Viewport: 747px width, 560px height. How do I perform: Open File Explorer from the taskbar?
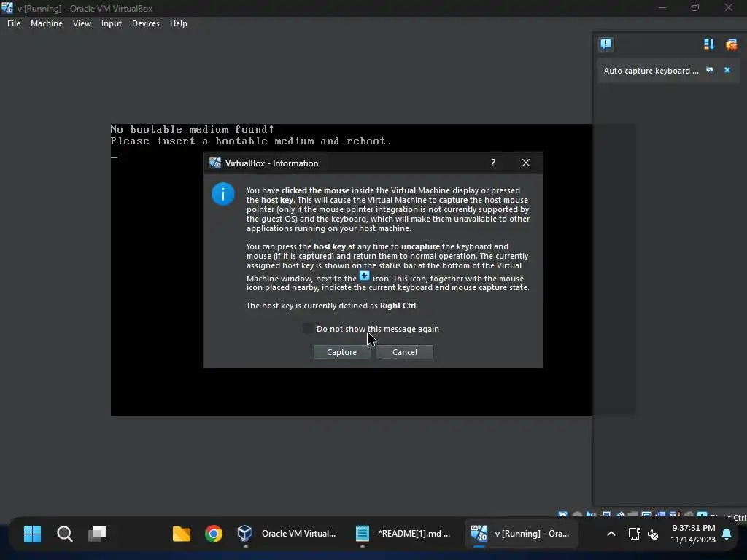(x=182, y=534)
